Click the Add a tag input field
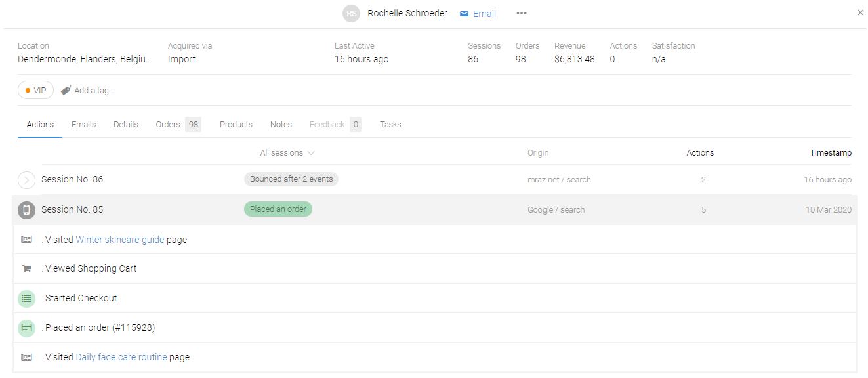Image resolution: width=868 pixels, height=378 pixels. pos(94,91)
